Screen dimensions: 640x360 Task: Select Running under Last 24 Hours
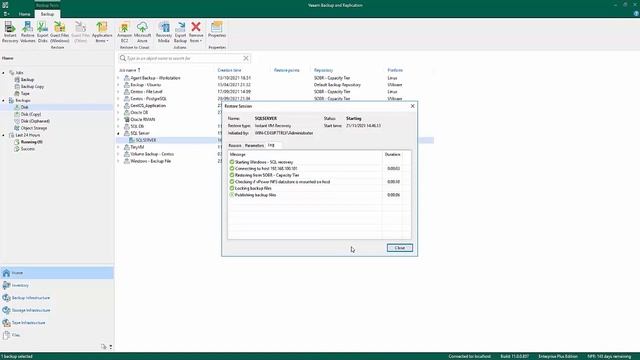[31, 142]
